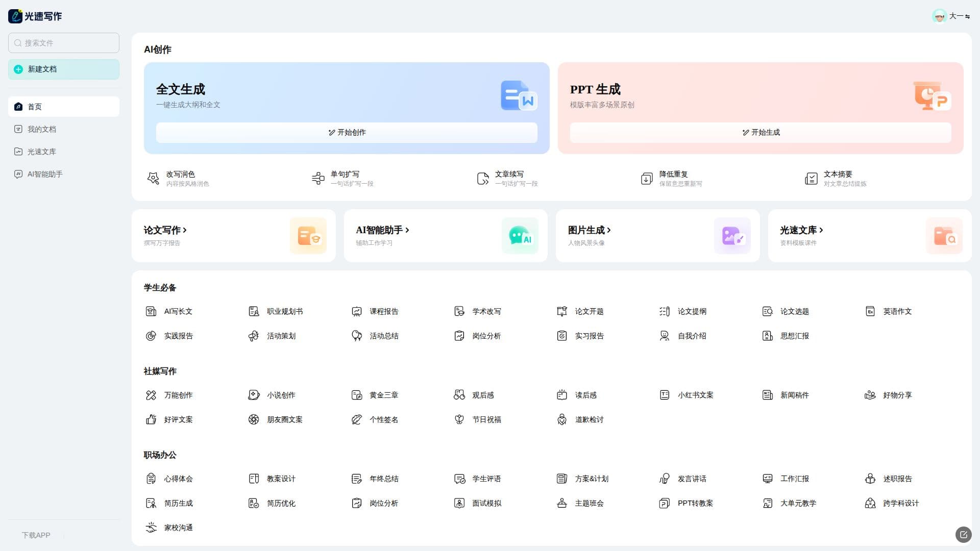Click the 道歉检讨 icon
The image size is (980, 551).
click(562, 419)
